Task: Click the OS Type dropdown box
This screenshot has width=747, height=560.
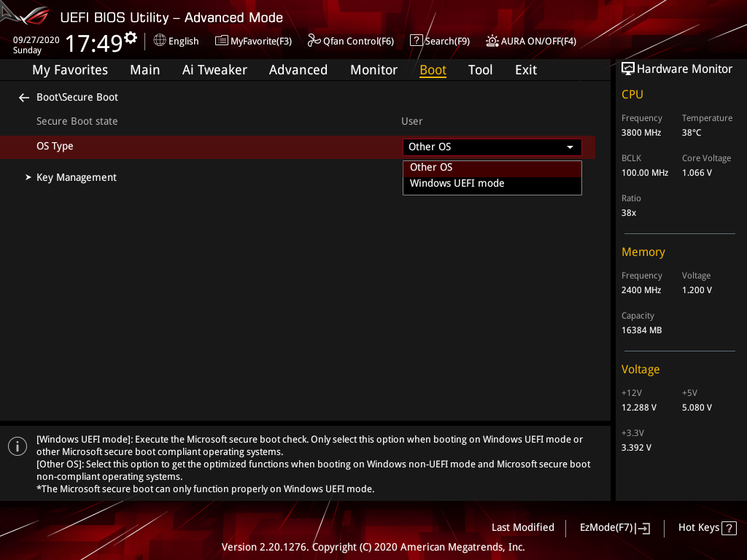Action: click(x=492, y=147)
